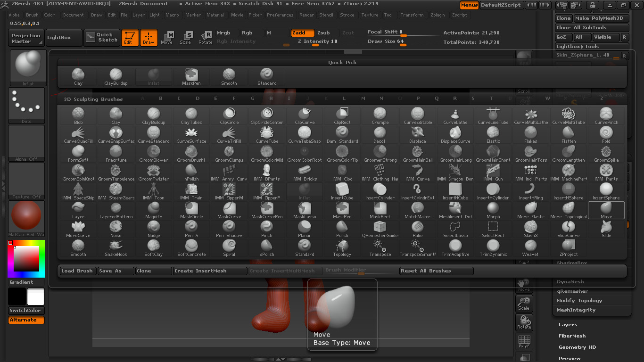Viewport: 644px width, 362px height.
Task: Select the ZProject brush
Action: point(569,248)
